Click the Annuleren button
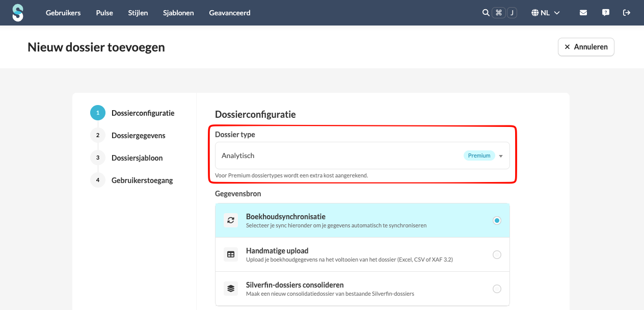Image resolution: width=644 pixels, height=310 pixels. [x=586, y=47]
